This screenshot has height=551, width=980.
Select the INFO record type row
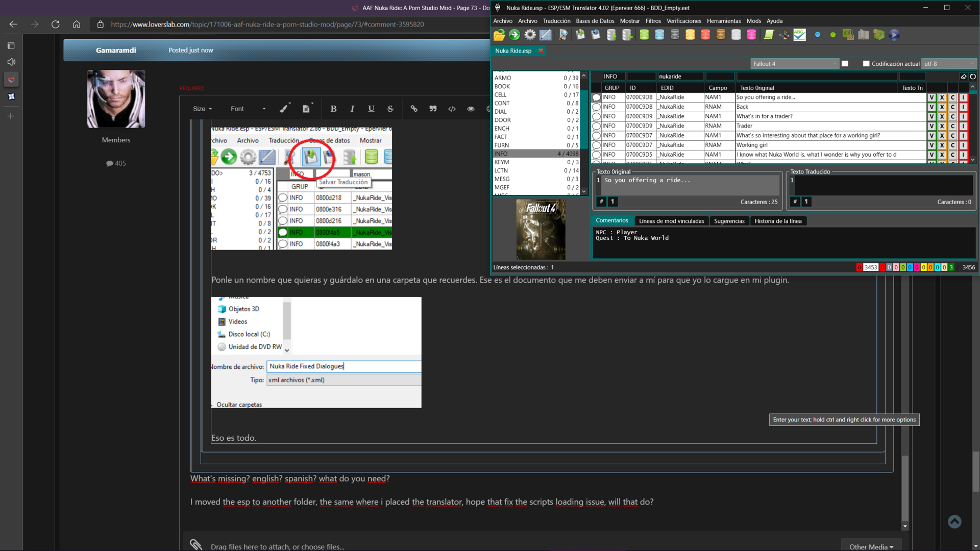[536, 154]
